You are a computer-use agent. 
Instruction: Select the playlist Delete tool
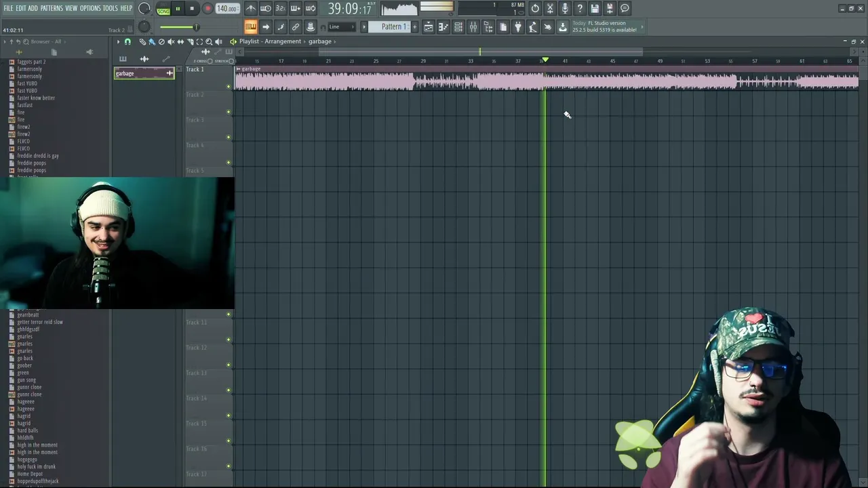pos(161,41)
